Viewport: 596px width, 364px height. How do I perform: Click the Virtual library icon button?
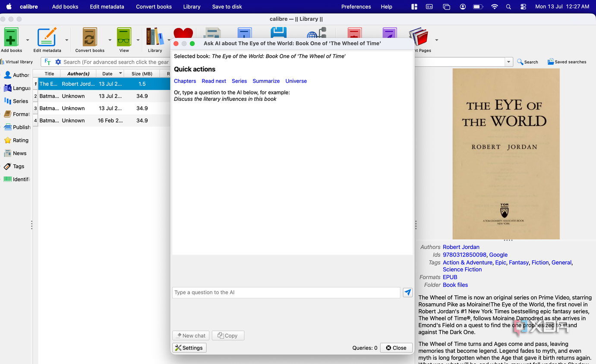point(17,62)
